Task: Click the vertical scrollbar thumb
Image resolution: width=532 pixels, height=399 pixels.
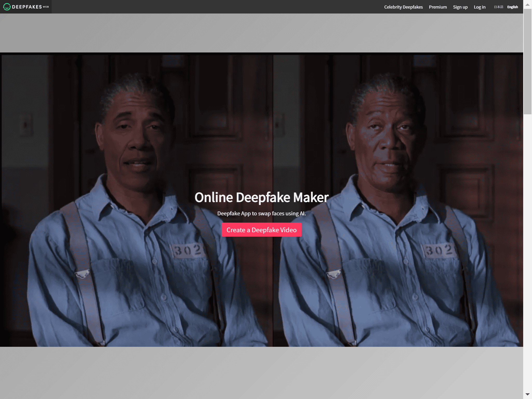Action: pos(528,62)
